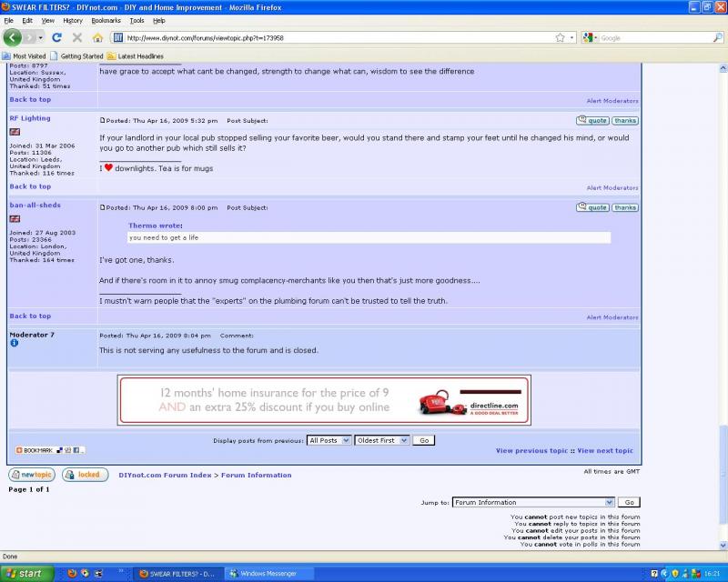Quote ban-all-sheds' post
Image resolution: width=728 pixels, height=582 pixels.
coord(592,207)
